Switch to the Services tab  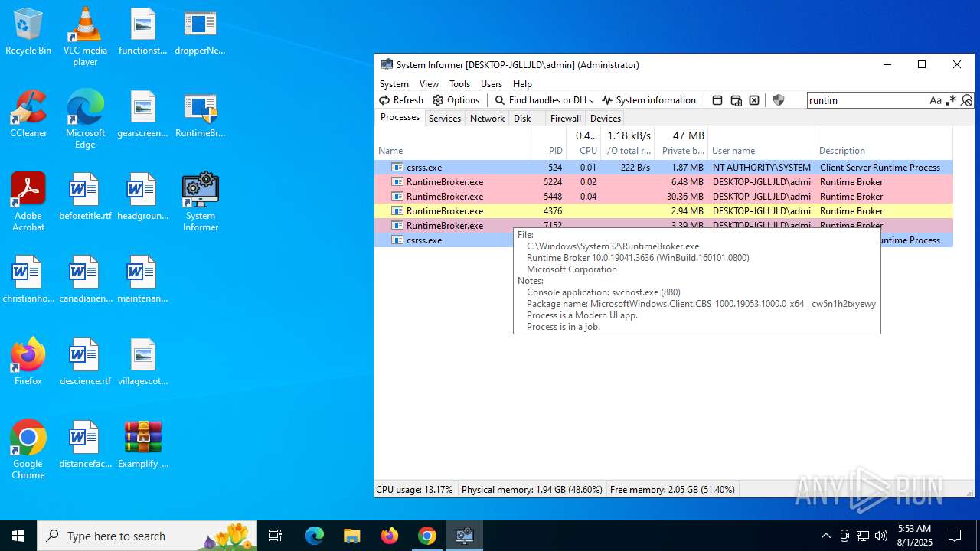click(x=445, y=119)
